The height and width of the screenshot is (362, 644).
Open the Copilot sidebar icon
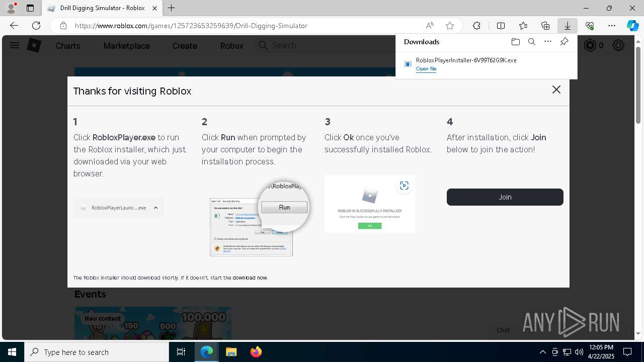(632, 26)
